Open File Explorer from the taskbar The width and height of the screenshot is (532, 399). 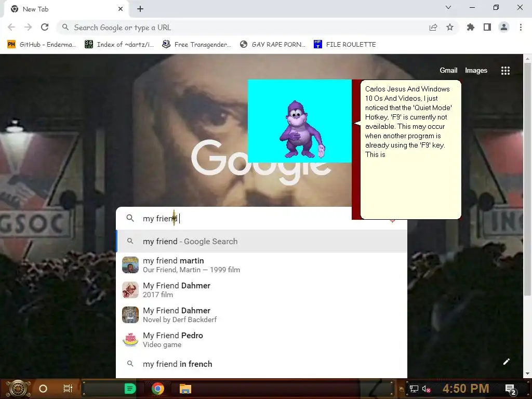coord(185,389)
